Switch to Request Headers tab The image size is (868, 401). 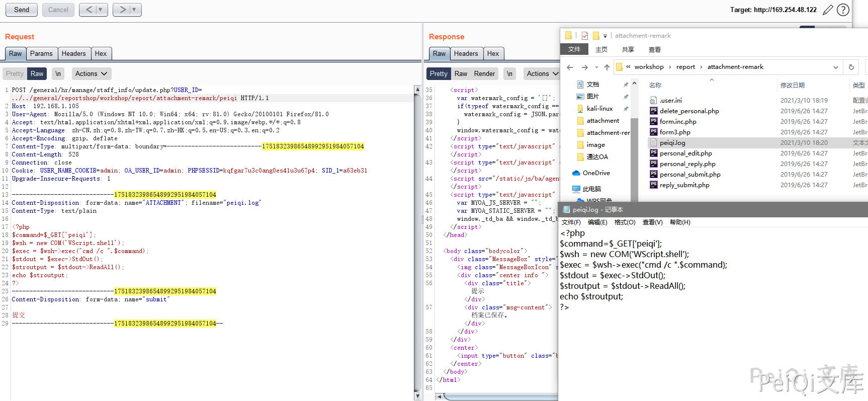pos(73,53)
